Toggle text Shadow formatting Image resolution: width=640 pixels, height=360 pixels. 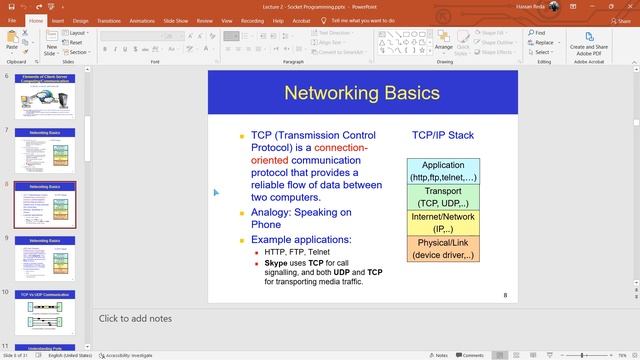pyautogui.click(x=135, y=49)
